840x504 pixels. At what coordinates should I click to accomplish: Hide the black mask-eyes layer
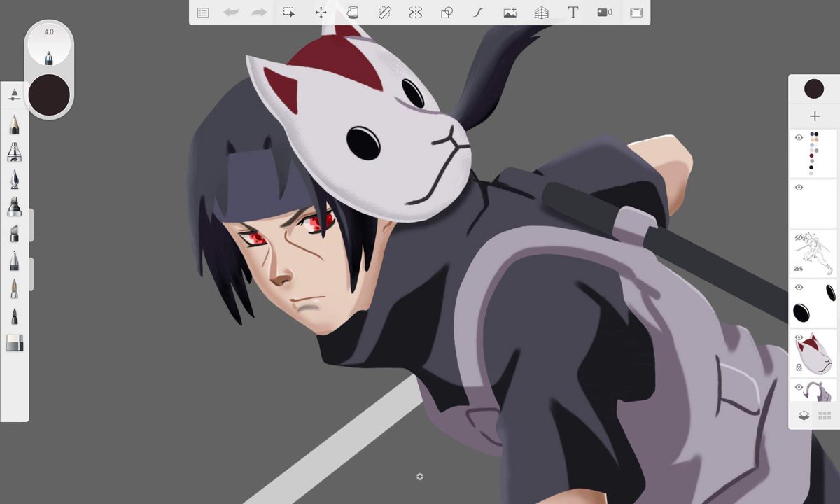pos(799,287)
